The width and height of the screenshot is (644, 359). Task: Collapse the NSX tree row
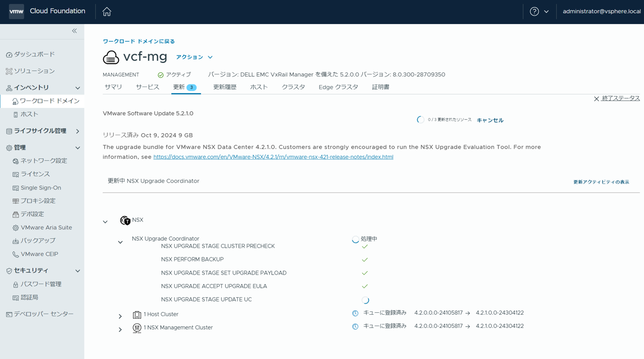tap(105, 222)
